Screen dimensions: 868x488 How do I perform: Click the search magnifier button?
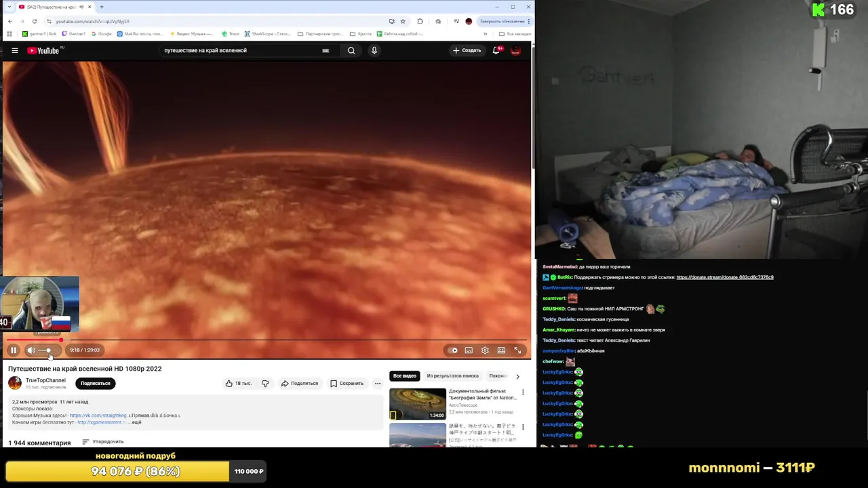click(x=351, y=50)
